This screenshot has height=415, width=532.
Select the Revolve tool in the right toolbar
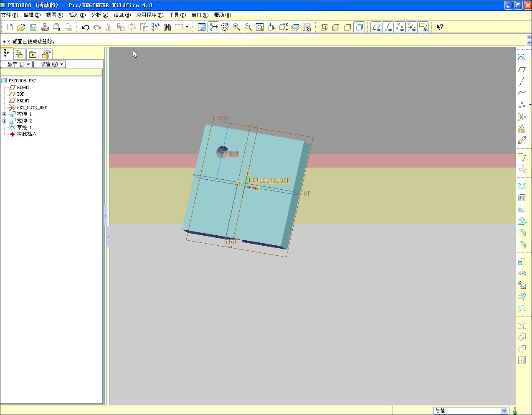click(522, 273)
